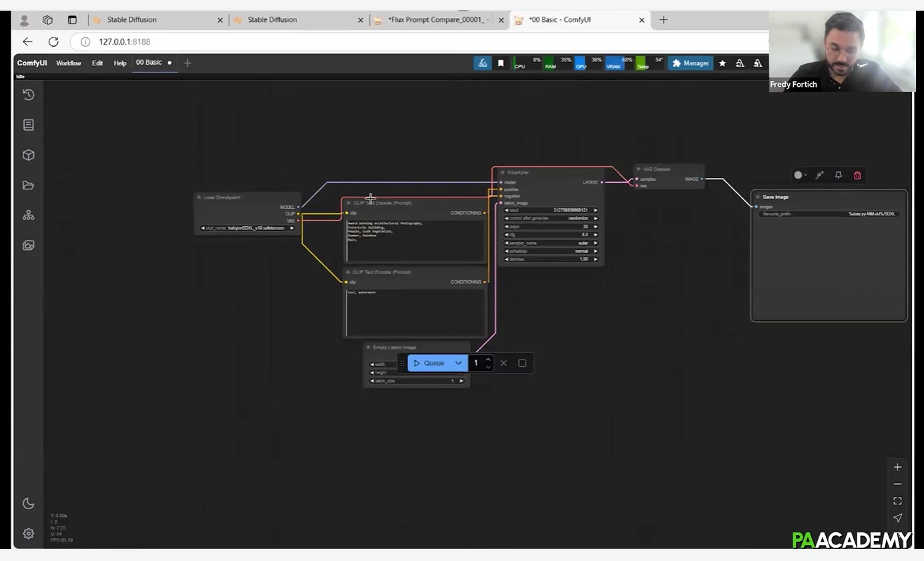Click the star icon next to Manager
The image size is (924, 561).
click(x=722, y=63)
